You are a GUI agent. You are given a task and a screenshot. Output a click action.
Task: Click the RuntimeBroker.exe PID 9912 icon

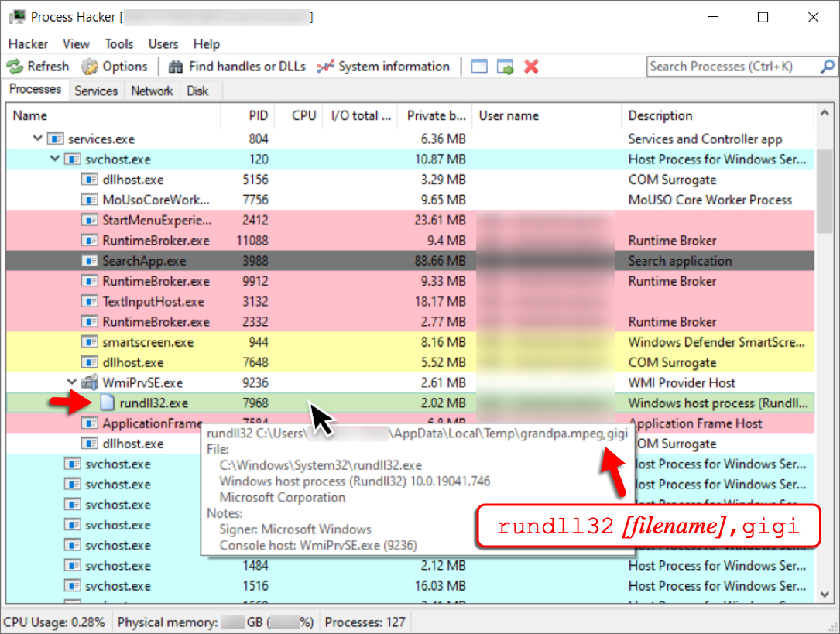(90, 281)
